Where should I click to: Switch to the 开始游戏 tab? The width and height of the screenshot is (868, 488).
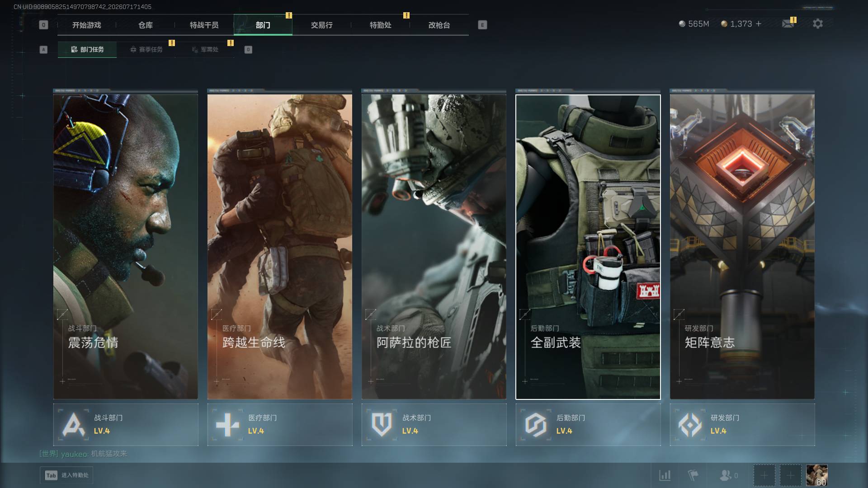pyautogui.click(x=87, y=25)
